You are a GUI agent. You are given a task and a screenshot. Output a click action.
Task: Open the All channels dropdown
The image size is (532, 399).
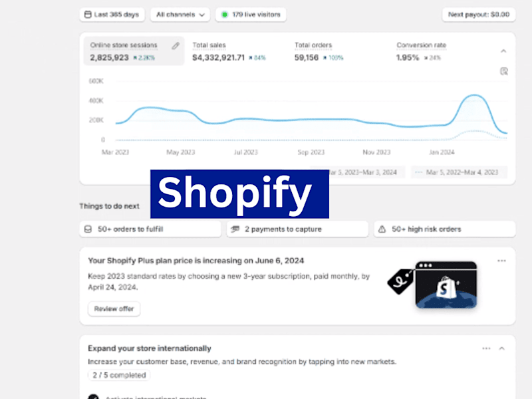pos(180,15)
